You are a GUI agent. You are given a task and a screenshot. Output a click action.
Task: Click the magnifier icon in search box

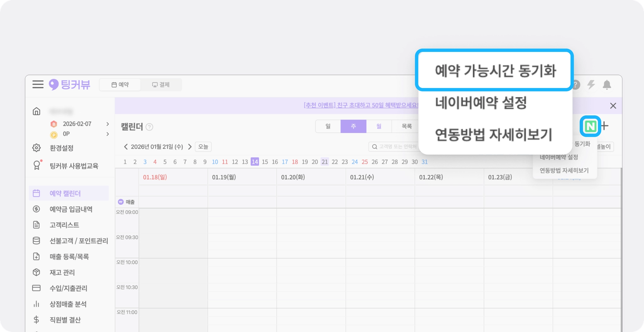pyautogui.click(x=375, y=147)
